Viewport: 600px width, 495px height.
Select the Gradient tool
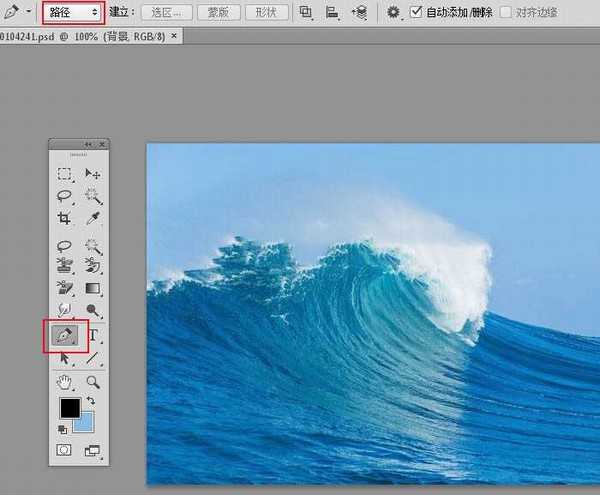93,289
